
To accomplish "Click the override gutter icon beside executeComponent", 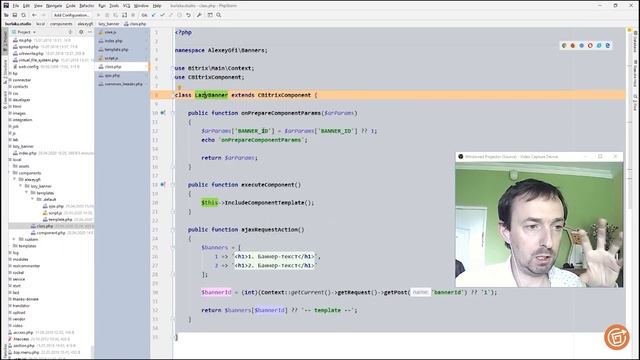I will (162, 184).
